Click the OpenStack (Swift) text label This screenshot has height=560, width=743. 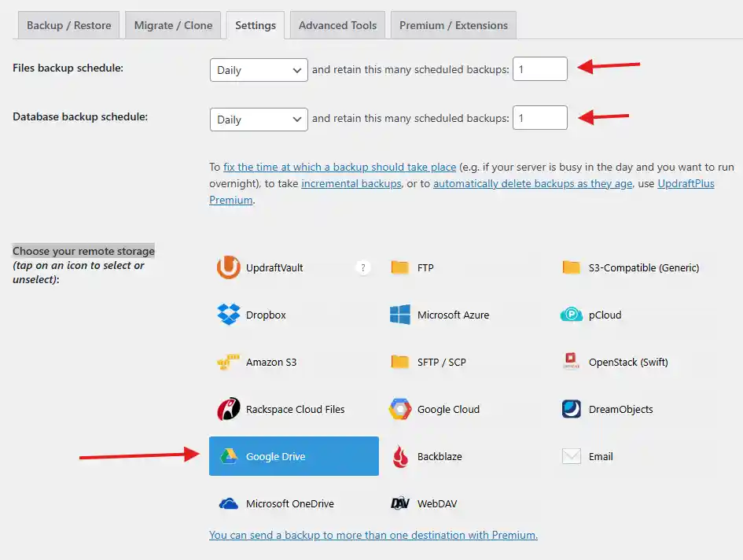coord(628,363)
